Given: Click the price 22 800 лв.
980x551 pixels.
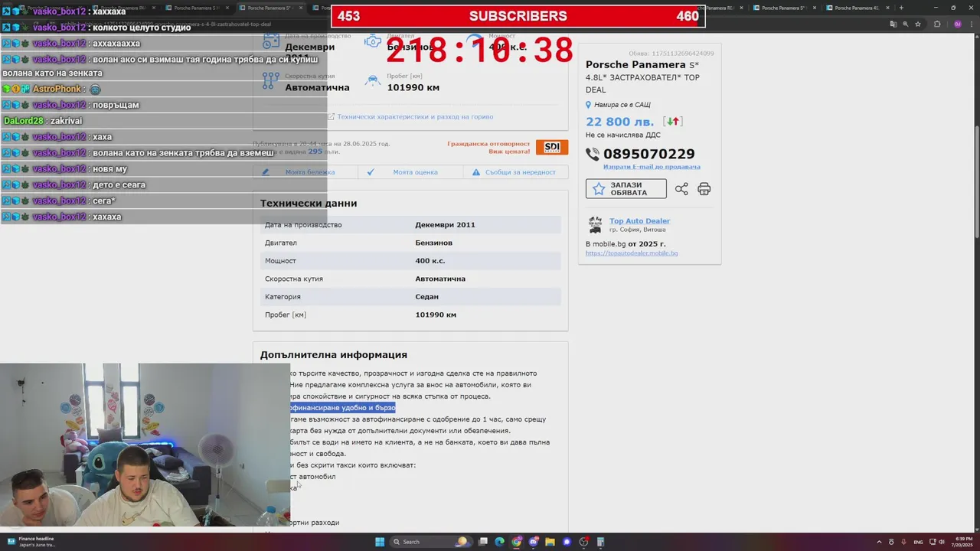Looking at the screenshot, I should pyautogui.click(x=619, y=122).
